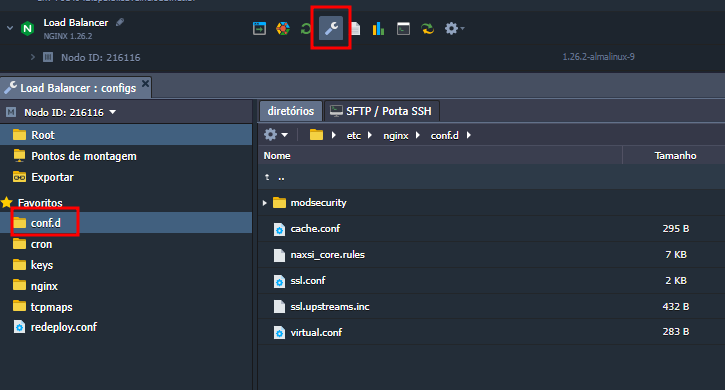Open the ssl.upstreams.inc file
Screen dimensions: 725x390
[x=330, y=306]
